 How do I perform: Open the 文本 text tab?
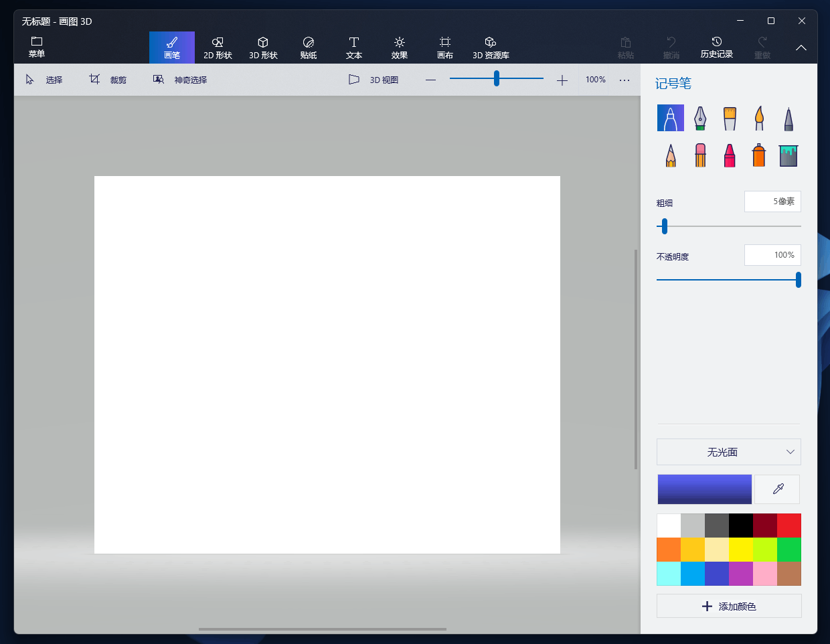(x=354, y=48)
